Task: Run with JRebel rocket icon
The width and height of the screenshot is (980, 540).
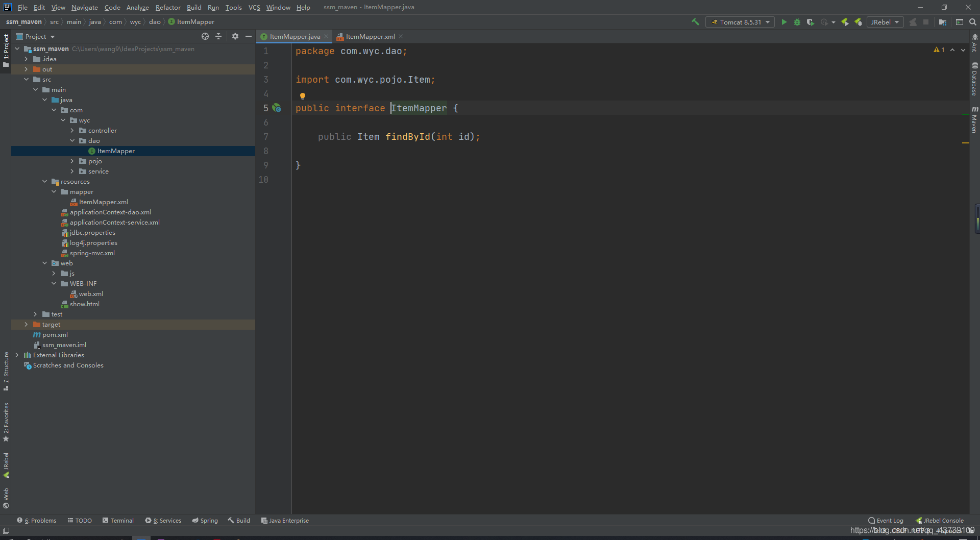Action: (x=845, y=22)
